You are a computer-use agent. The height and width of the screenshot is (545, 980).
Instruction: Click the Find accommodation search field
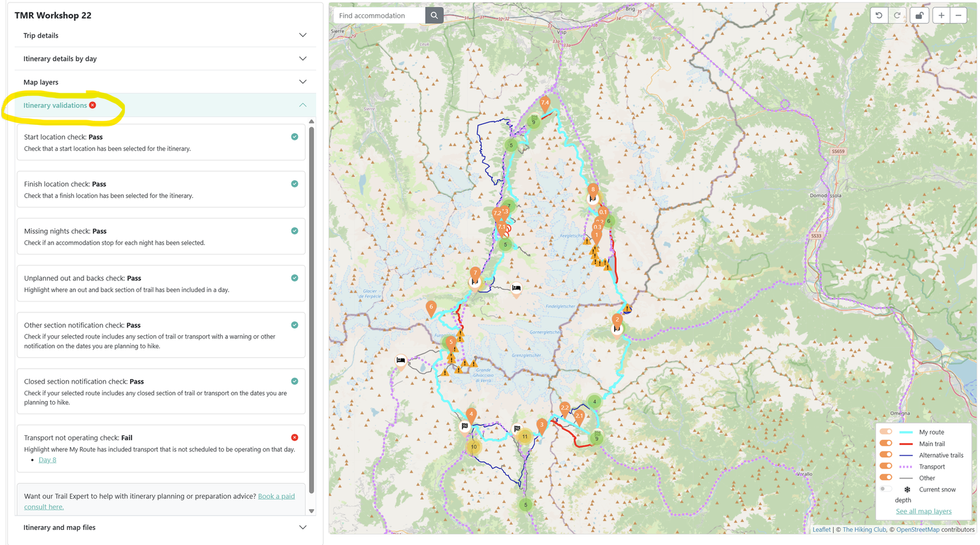(380, 16)
